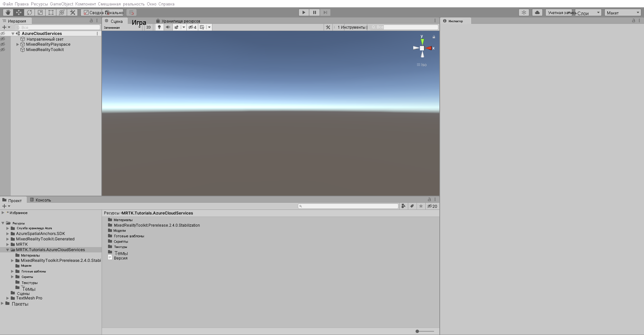Select the Rotate tool in the toolbar
Viewport: 644px width, 335px height.
coord(29,12)
